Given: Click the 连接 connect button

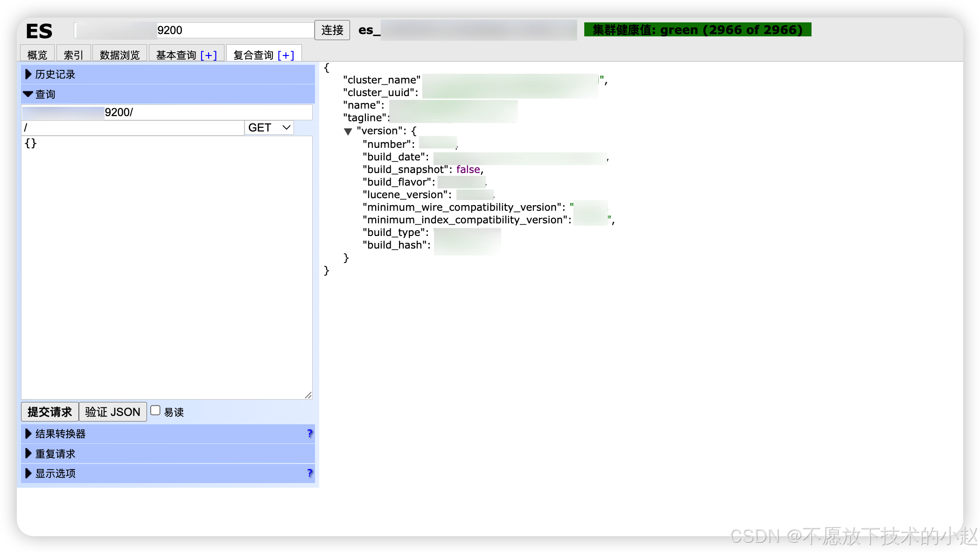Looking at the screenshot, I should coord(332,30).
